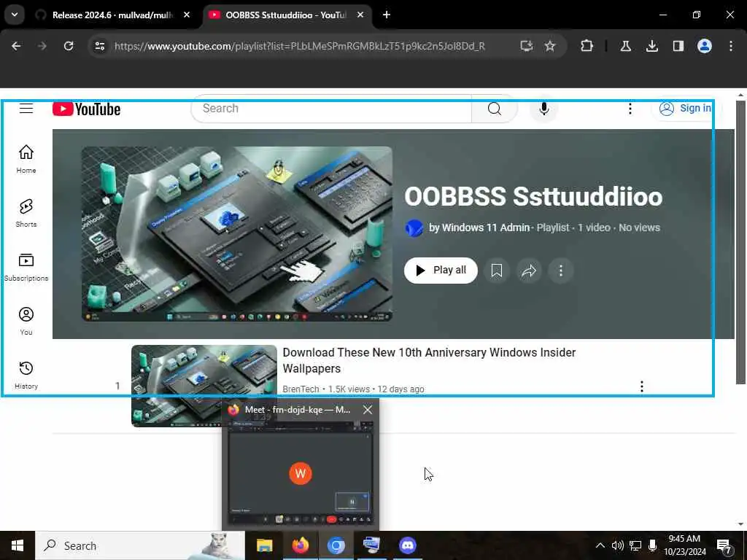Viewport: 747px width, 560px height.
Task: Switch to Firefox in the taskbar
Action: 300,545
